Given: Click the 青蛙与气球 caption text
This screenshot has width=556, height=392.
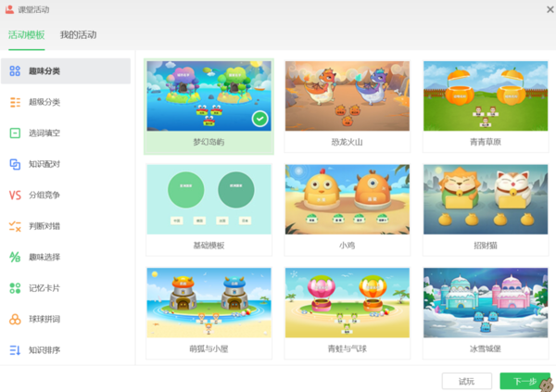Looking at the screenshot, I should tap(347, 349).
